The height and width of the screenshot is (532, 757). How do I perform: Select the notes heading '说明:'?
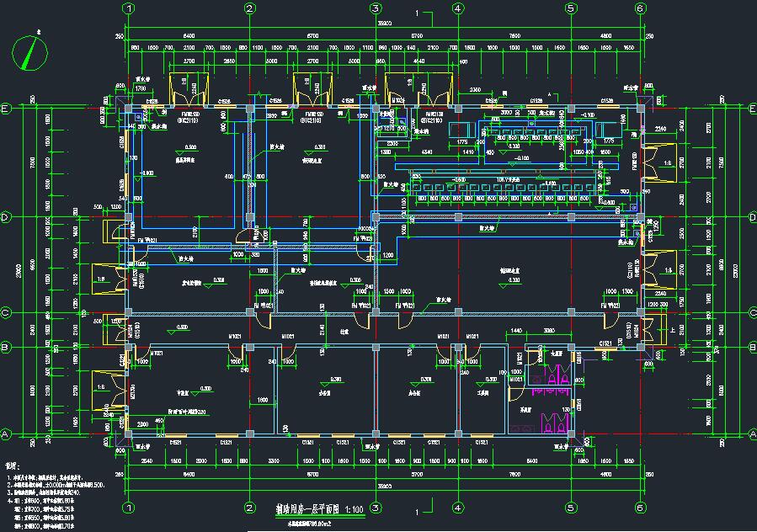point(13,466)
